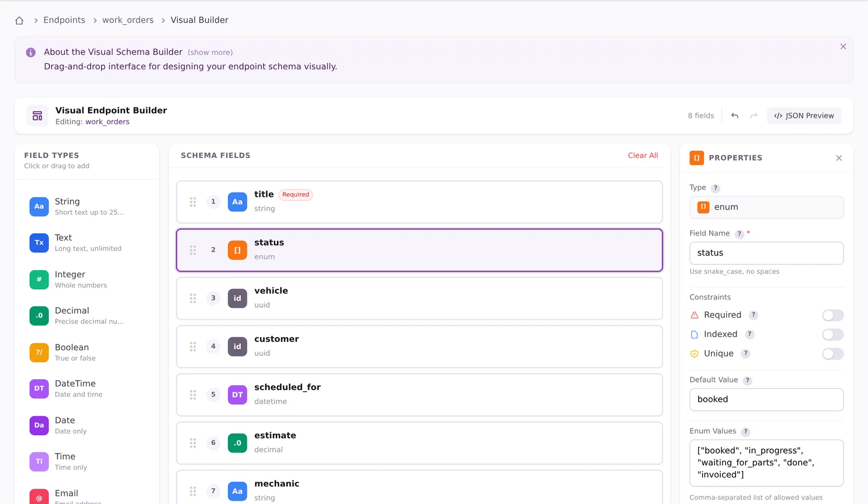Toggle the Indexed constraint switch
868x504 pixels.
pos(833,335)
